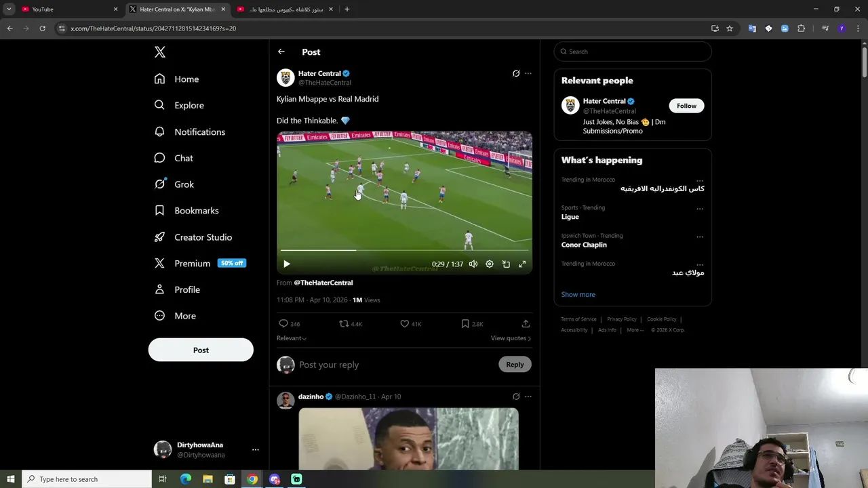Click the white Post button in sidebar
Image resolution: width=868 pixels, height=488 pixels.
[201, 350]
